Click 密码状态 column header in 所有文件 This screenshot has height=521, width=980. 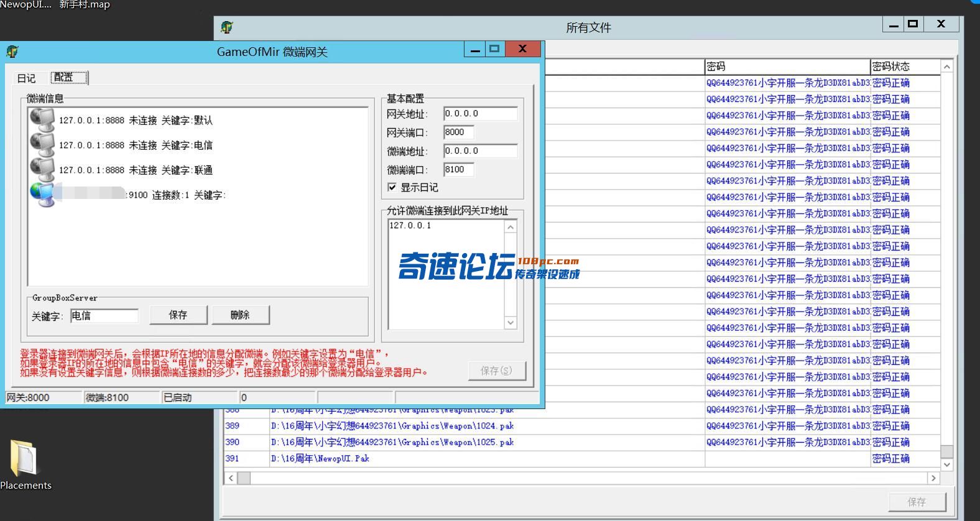point(905,67)
